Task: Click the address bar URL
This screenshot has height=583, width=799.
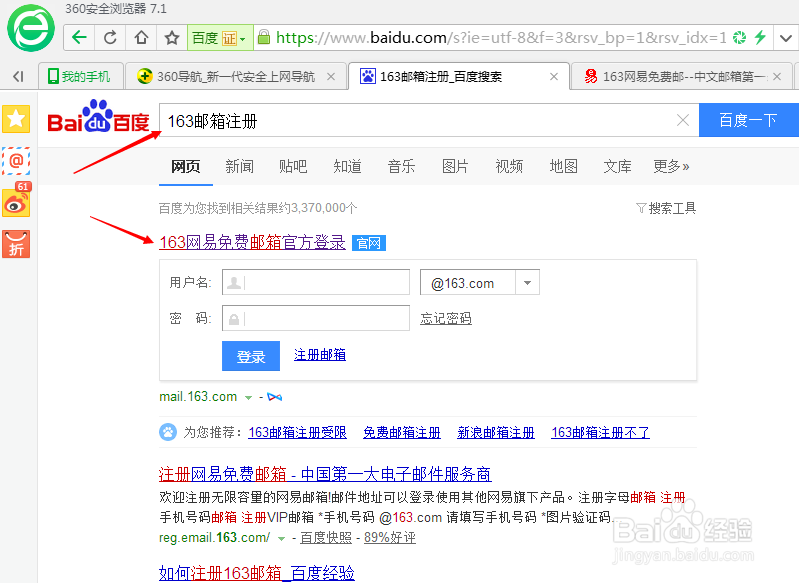Action: pyautogui.click(x=501, y=37)
